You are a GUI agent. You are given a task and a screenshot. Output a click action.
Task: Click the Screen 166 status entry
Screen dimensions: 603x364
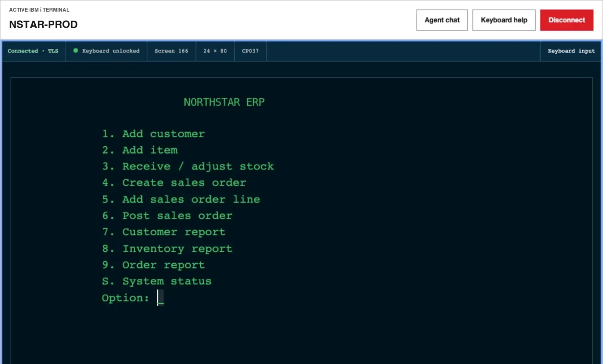coord(171,51)
